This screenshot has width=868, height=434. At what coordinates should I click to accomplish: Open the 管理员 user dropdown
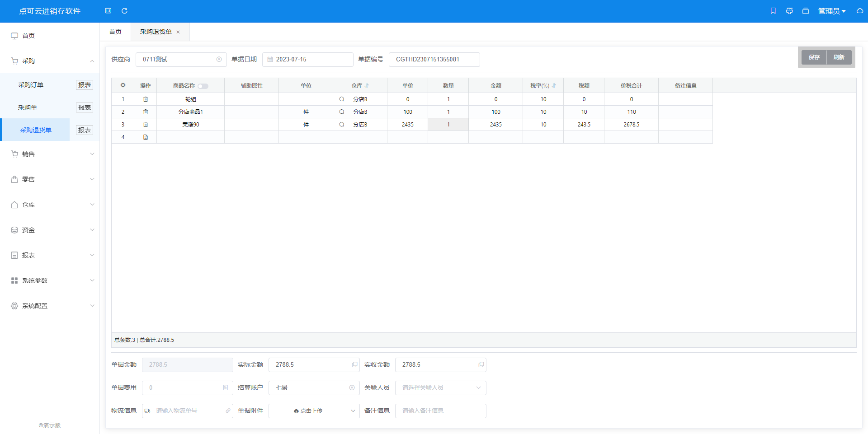(832, 11)
